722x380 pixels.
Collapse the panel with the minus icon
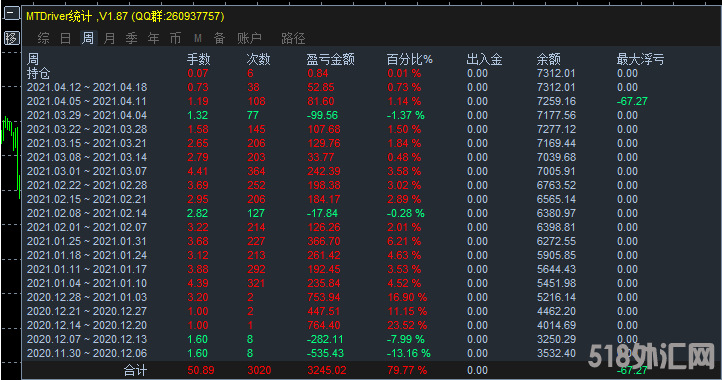point(12,13)
